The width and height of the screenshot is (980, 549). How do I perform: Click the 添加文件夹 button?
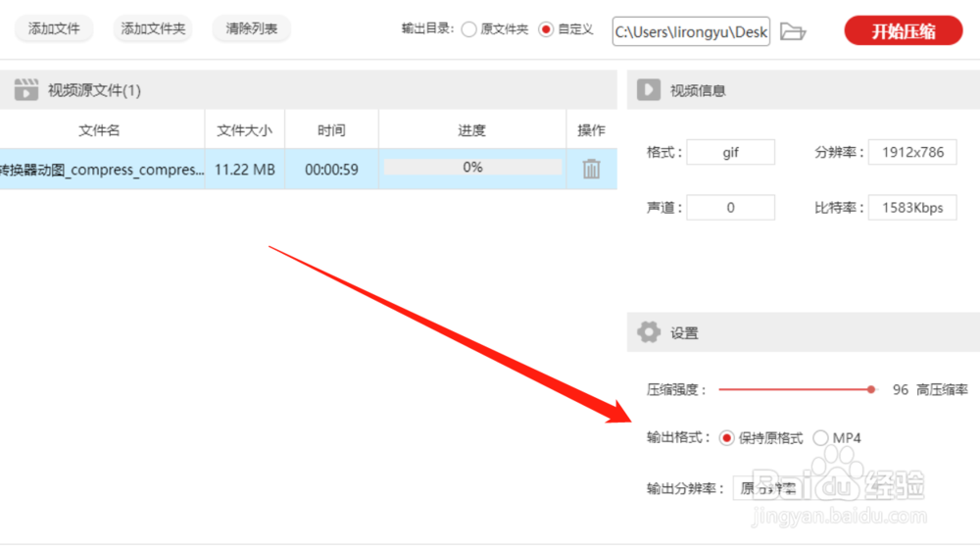tap(153, 28)
